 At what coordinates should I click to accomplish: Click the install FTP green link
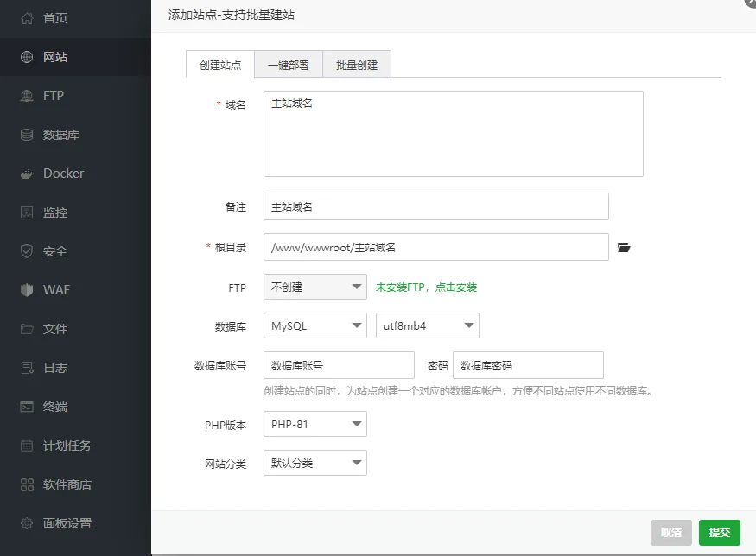[426, 287]
